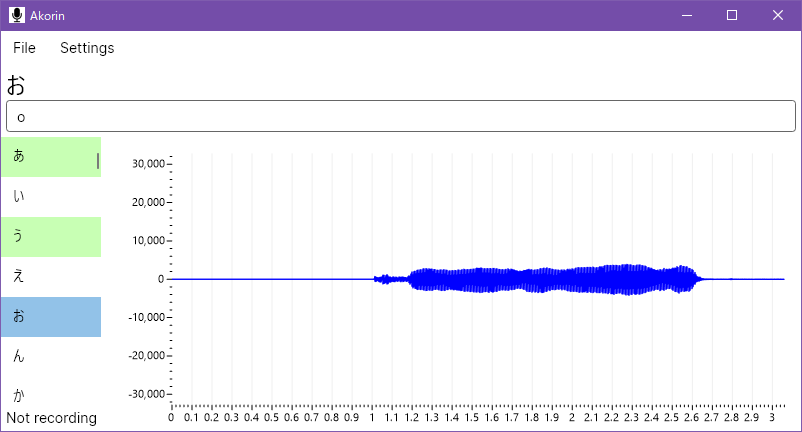Select the う entry in the list
802x432 pixels.
pos(51,237)
